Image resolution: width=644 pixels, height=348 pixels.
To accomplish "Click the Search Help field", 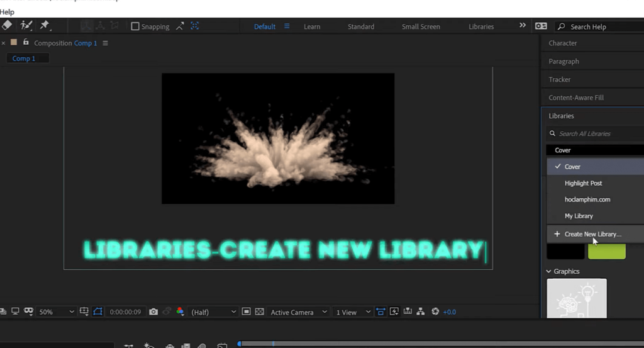I will pyautogui.click(x=599, y=26).
